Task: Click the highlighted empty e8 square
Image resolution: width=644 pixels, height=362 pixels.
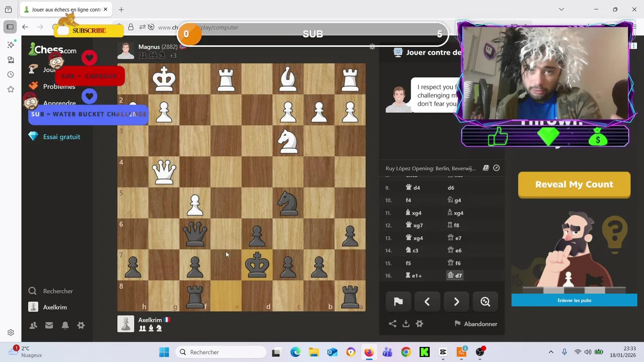Action: pyautogui.click(x=226, y=296)
